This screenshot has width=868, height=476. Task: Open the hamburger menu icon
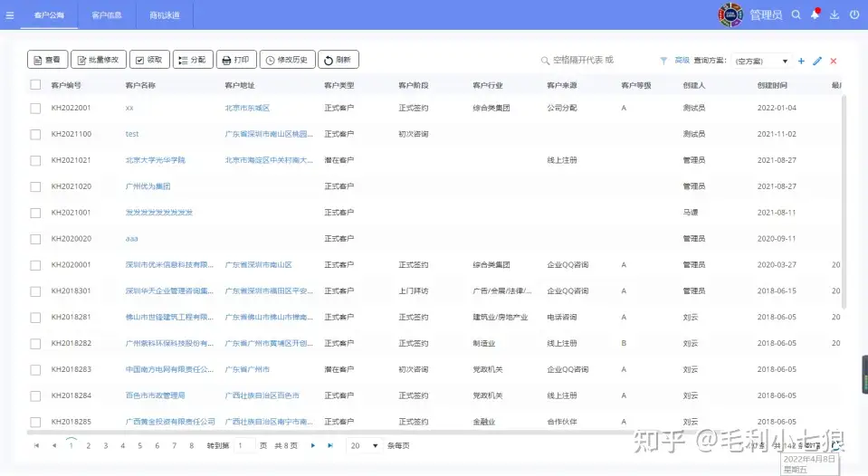[10, 15]
